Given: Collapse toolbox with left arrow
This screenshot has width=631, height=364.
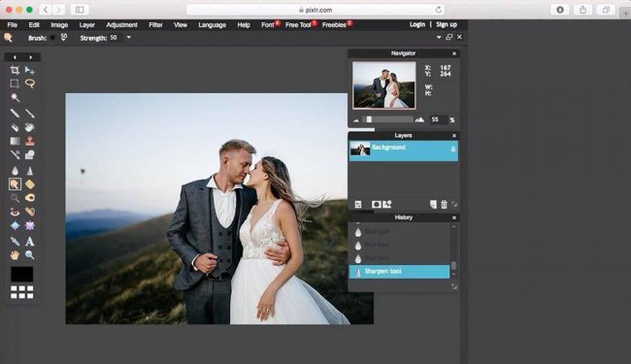Looking at the screenshot, I should coord(15,57).
